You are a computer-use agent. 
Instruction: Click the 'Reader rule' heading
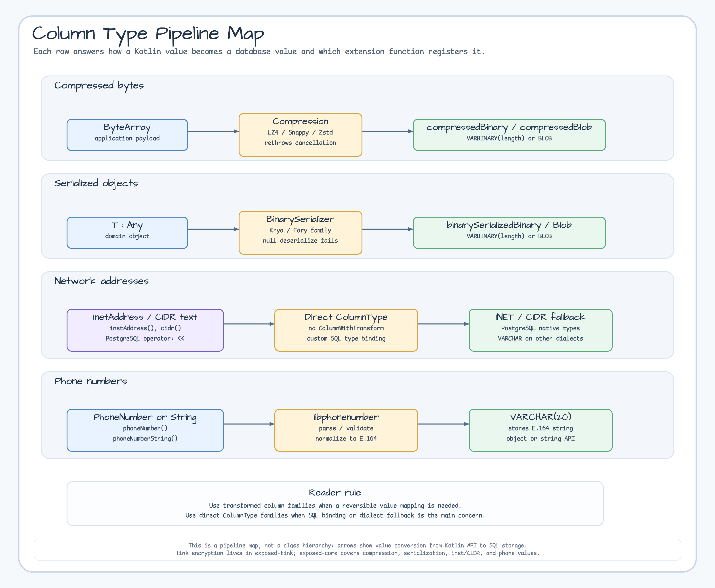335,492
